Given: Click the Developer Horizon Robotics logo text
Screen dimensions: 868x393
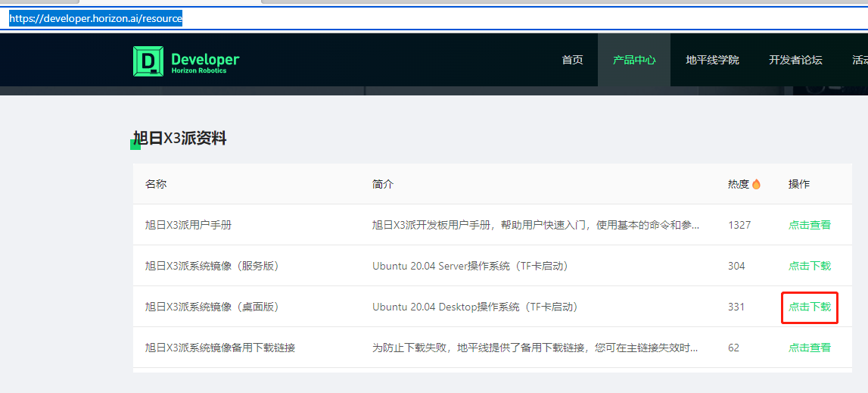Looking at the screenshot, I should pos(205,62).
